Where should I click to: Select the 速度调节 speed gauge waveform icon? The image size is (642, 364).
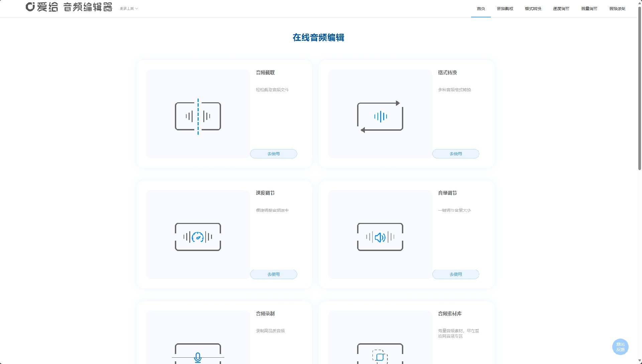click(x=198, y=237)
